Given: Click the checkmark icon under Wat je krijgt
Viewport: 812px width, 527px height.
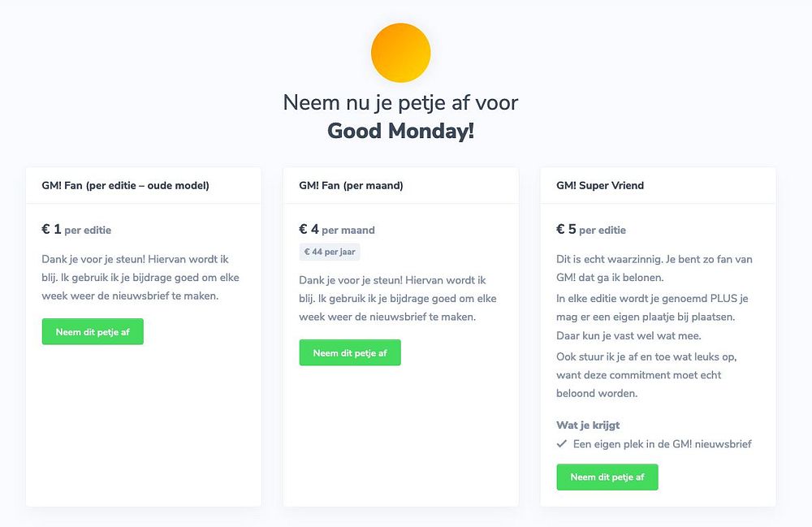Looking at the screenshot, I should tap(561, 444).
